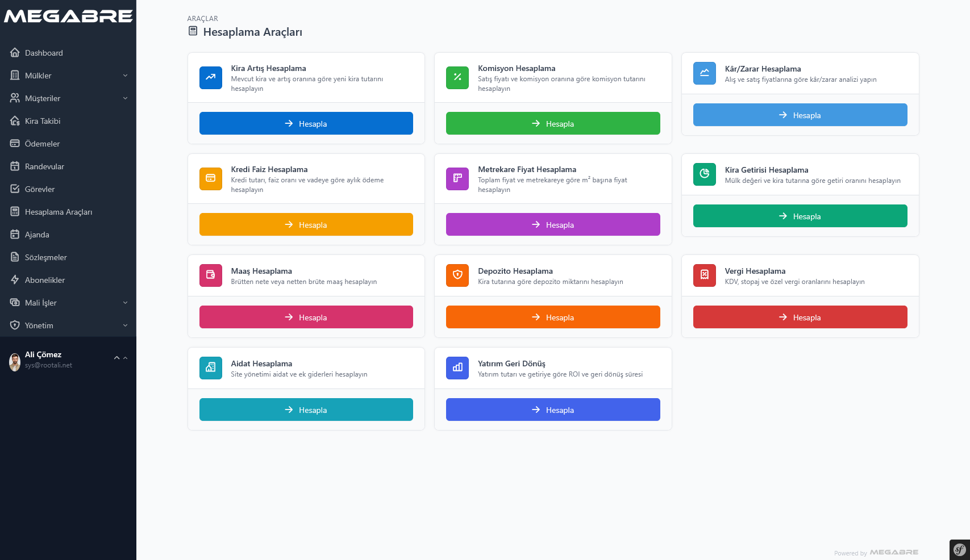Open Sözleşmeler from the sidebar
Viewport: 970px width, 560px height.
pos(45,257)
